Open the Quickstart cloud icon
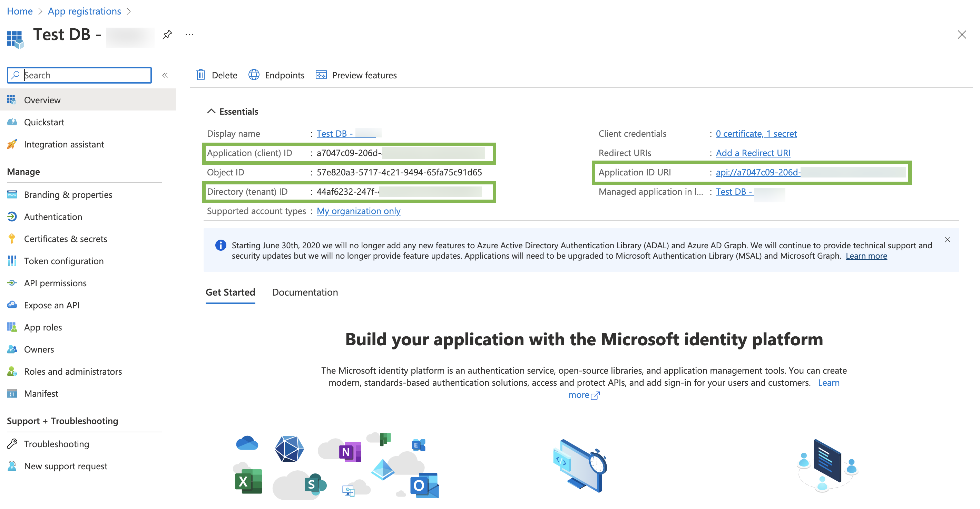Screen dimensions: 980x509 [x=12, y=122]
